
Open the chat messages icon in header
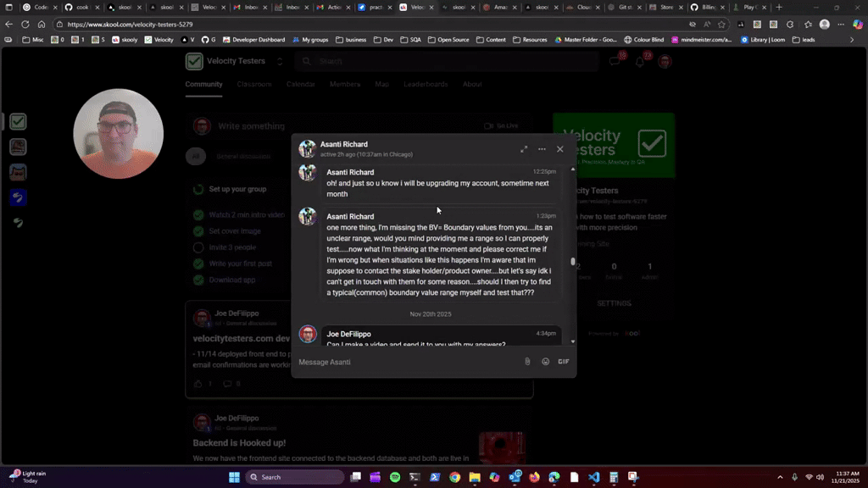tap(615, 61)
